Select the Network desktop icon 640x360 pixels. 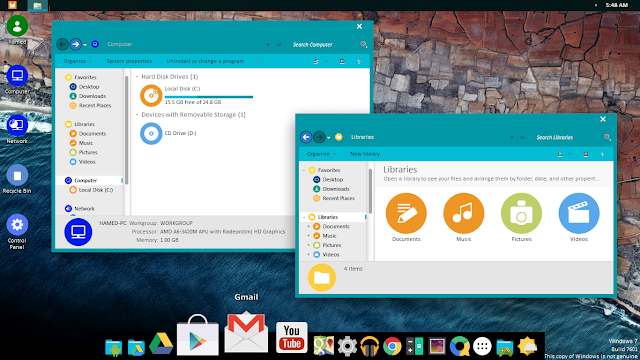17,129
